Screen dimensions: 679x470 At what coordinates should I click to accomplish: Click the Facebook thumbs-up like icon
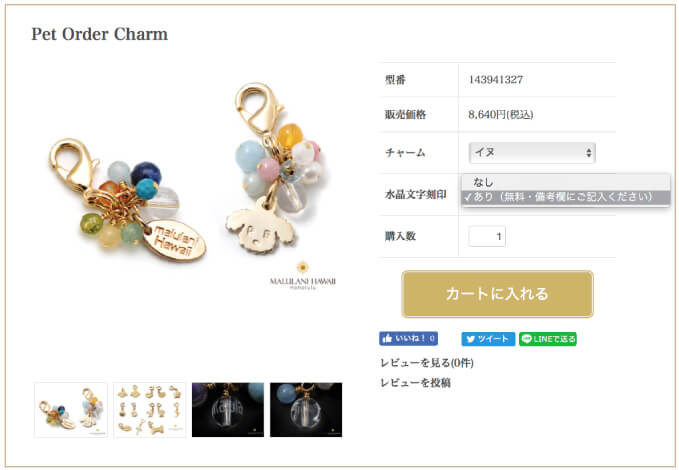388,338
